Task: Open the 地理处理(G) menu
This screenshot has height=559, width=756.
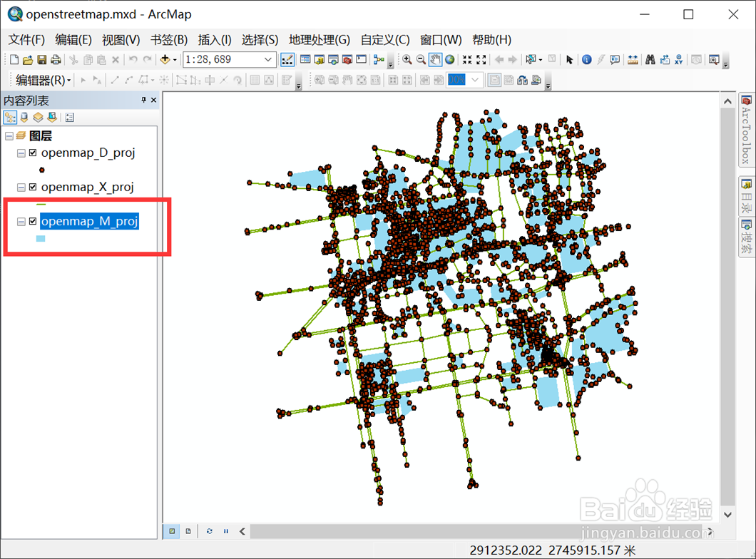Action: pos(320,39)
